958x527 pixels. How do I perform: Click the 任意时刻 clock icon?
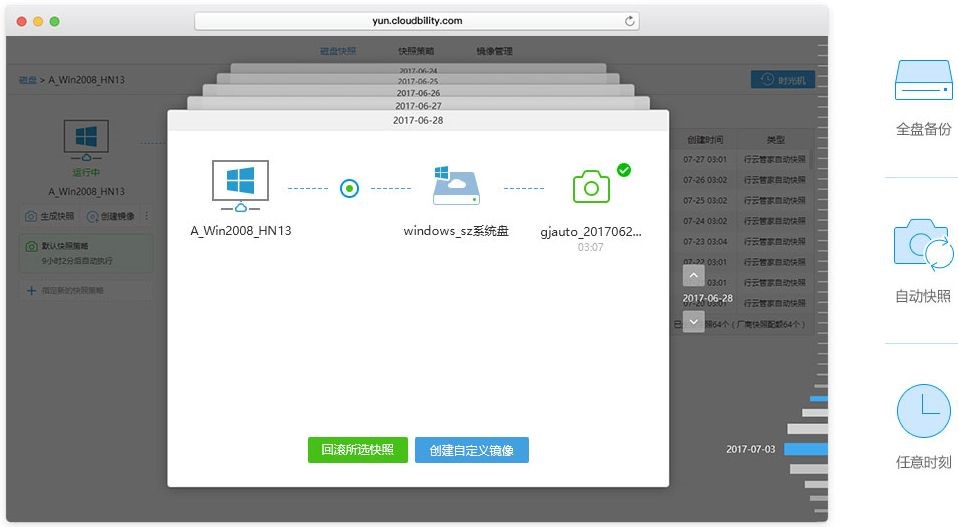click(923, 411)
